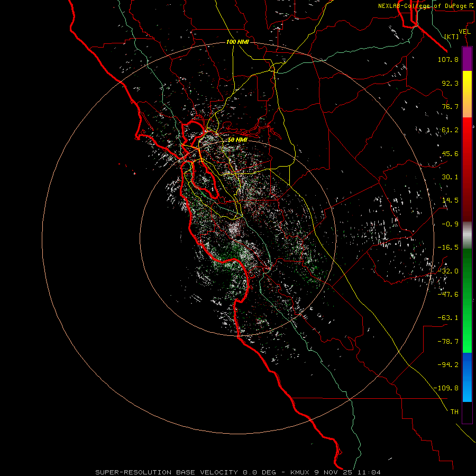Click the -47.6 velocity scale value
The image size is (476, 476).
(x=448, y=295)
